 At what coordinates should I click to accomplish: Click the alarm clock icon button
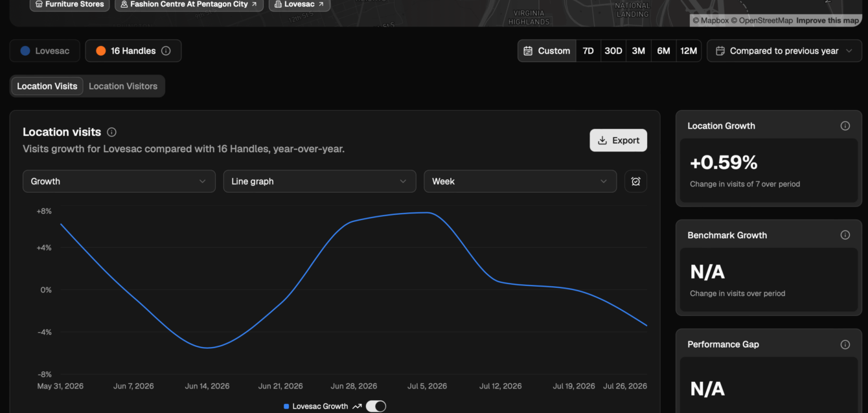(635, 181)
